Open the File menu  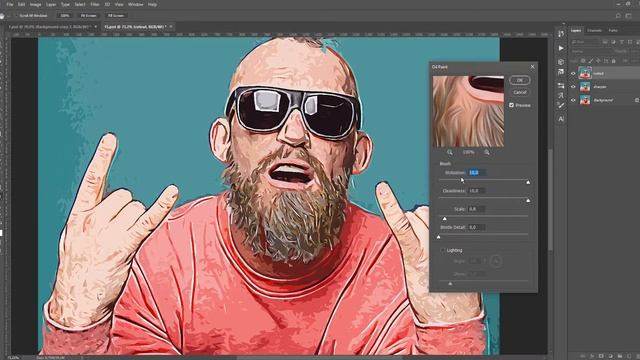pyautogui.click(x=10, y=4)
